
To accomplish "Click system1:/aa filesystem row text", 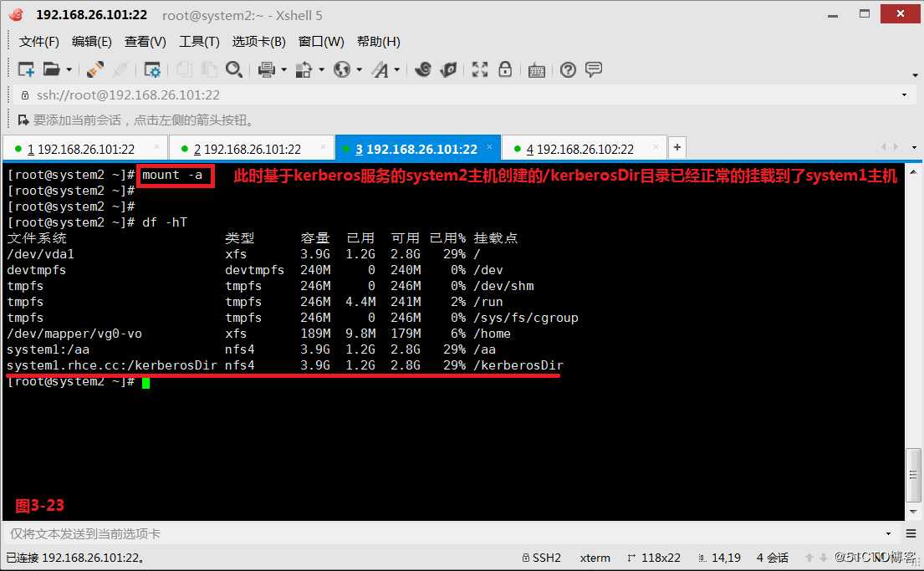I will [48, 349].
